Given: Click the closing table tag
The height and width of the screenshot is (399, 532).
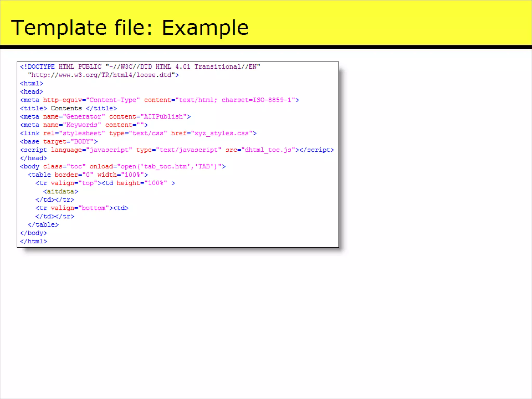Looking at the screenshot, I should 43,225.
